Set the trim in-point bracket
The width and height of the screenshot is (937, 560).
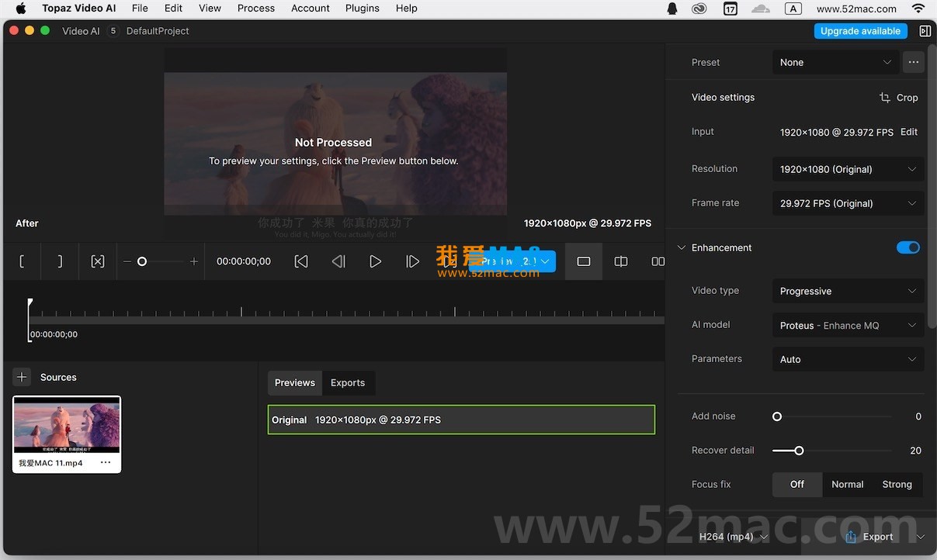point(22,261)
